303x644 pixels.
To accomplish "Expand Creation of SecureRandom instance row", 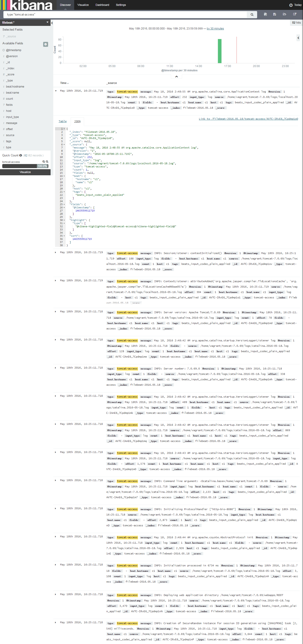I will tap(56, 622).
